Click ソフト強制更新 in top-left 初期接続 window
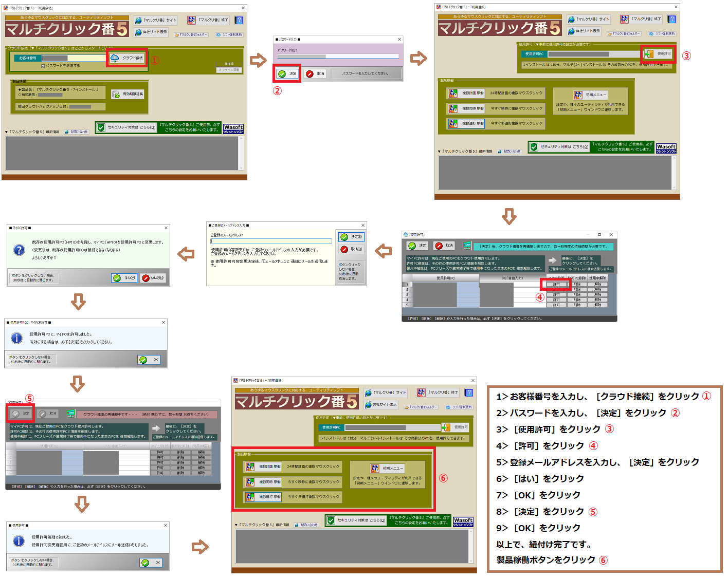Screen dimensions: 728x579 click(229, 34)
